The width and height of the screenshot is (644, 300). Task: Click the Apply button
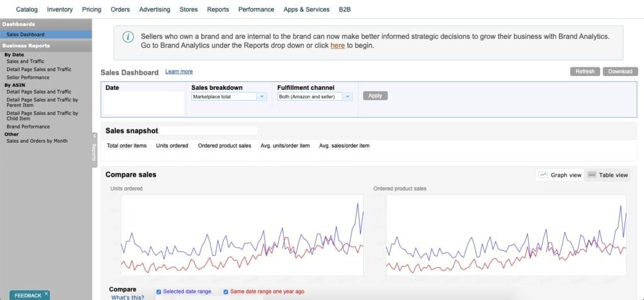375,96
